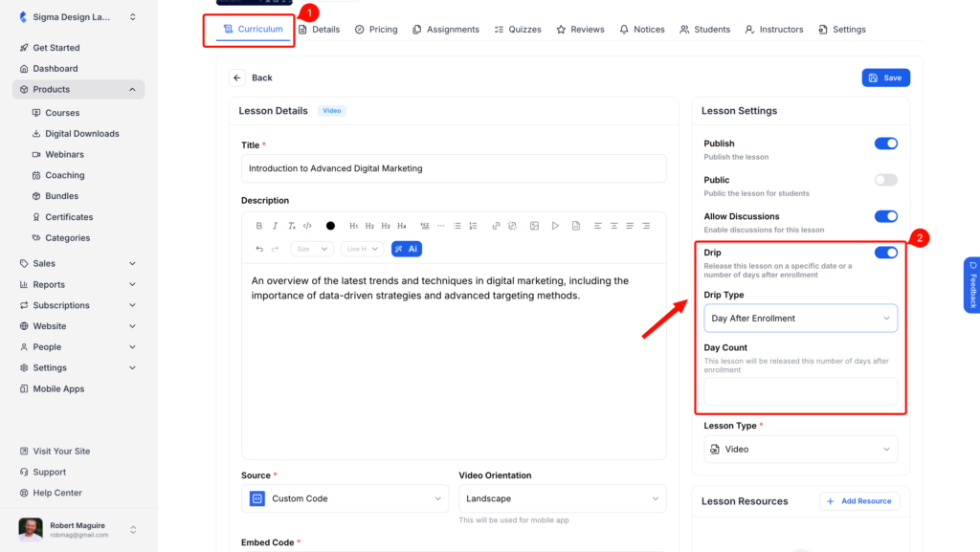Open the black text color picker

tap(330, 226)
